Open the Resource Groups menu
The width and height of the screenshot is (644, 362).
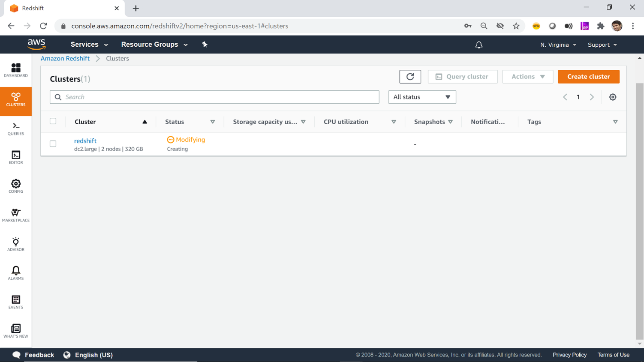[154, 45]
